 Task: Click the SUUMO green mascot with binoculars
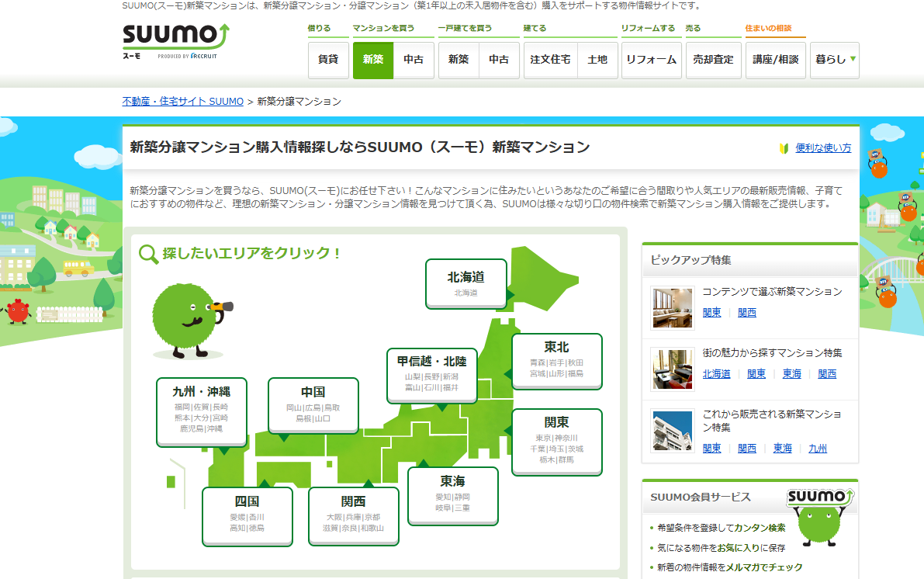coord(192,321)
